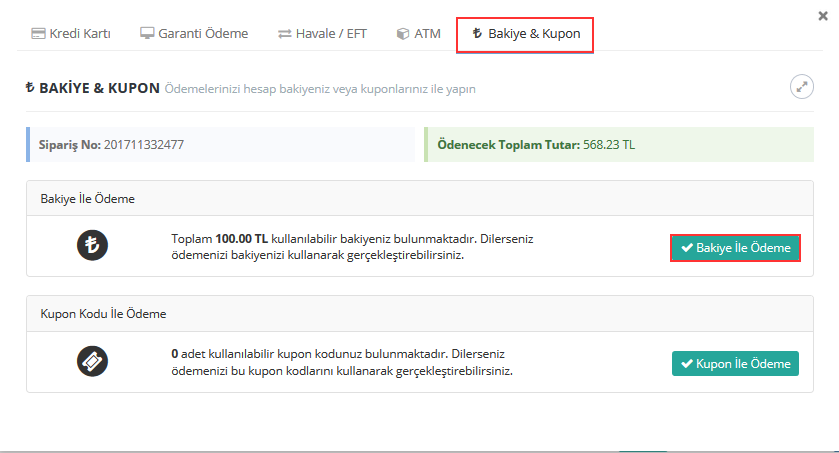Go to the ATM payment tab
Viewport: 839px width, 453px height.
pyautogui.click(x=418, y=33)
